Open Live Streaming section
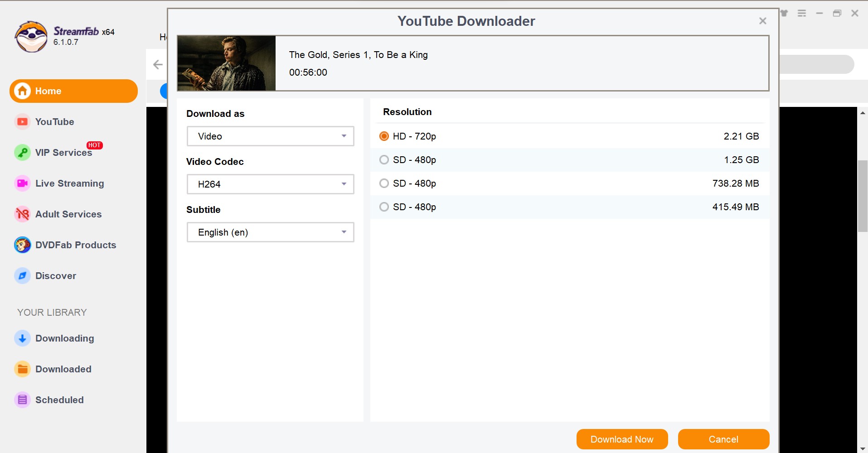Image resolution: width=868 pixels, height=453 pixels. 69,183
